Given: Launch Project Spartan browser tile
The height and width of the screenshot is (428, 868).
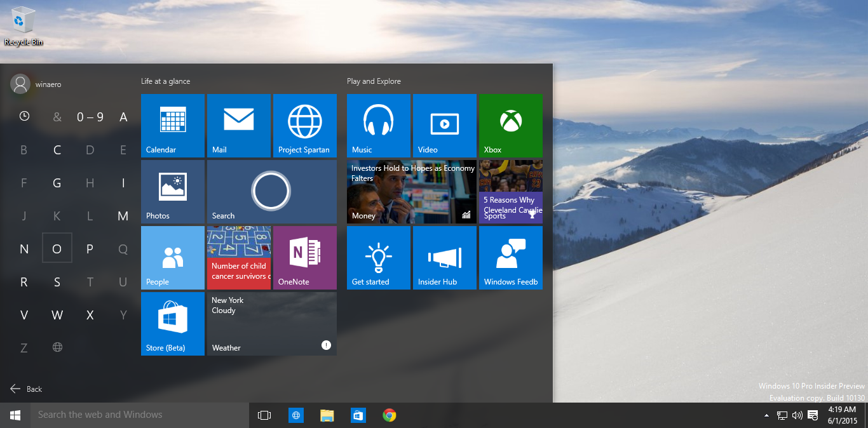Looking at the screenshot, I should click(x=304, y=125).
